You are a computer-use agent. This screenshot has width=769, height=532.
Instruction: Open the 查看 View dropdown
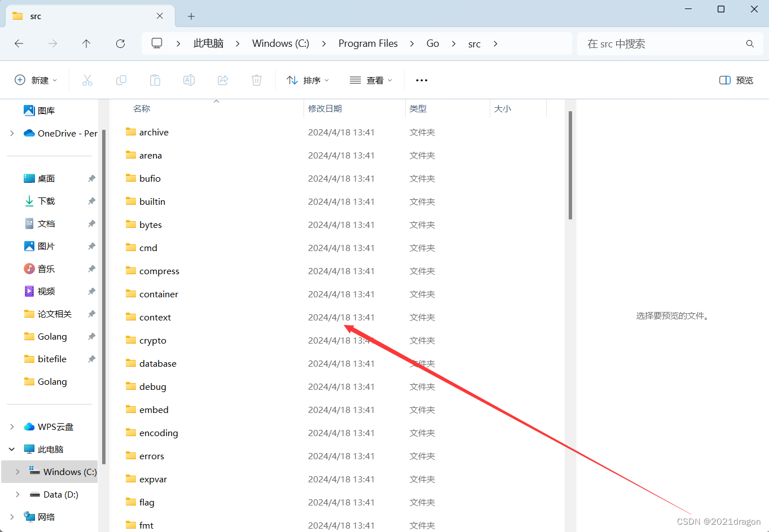click(371, 80)
